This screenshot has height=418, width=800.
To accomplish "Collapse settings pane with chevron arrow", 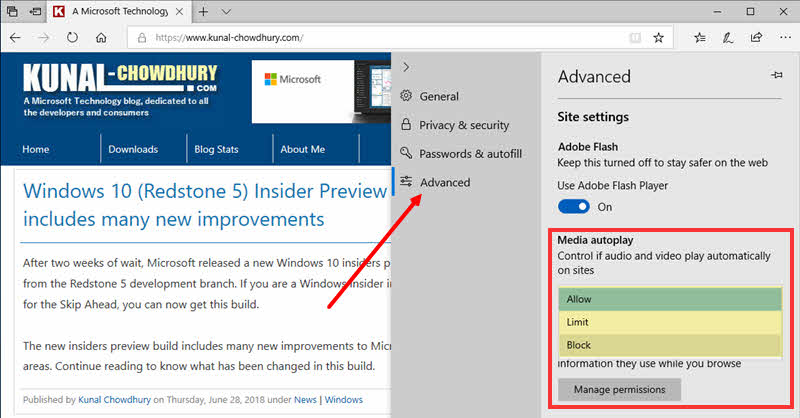I will [x=406, y=67].
